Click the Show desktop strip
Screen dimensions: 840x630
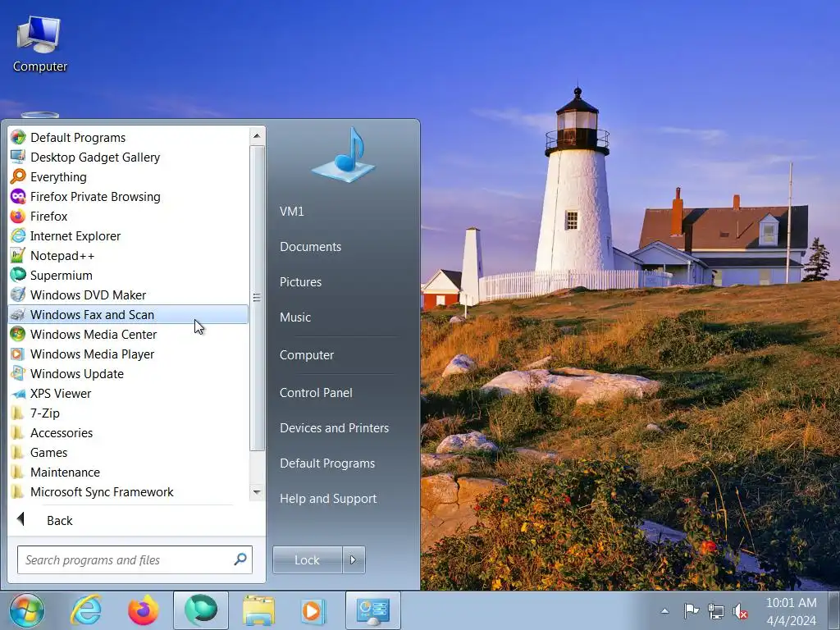[x=834, y=610]
